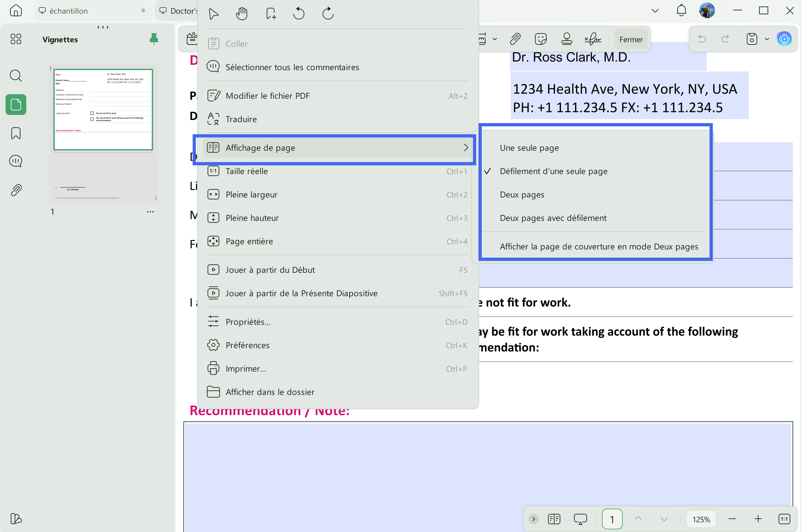Click the AI assistant icon

784,39
